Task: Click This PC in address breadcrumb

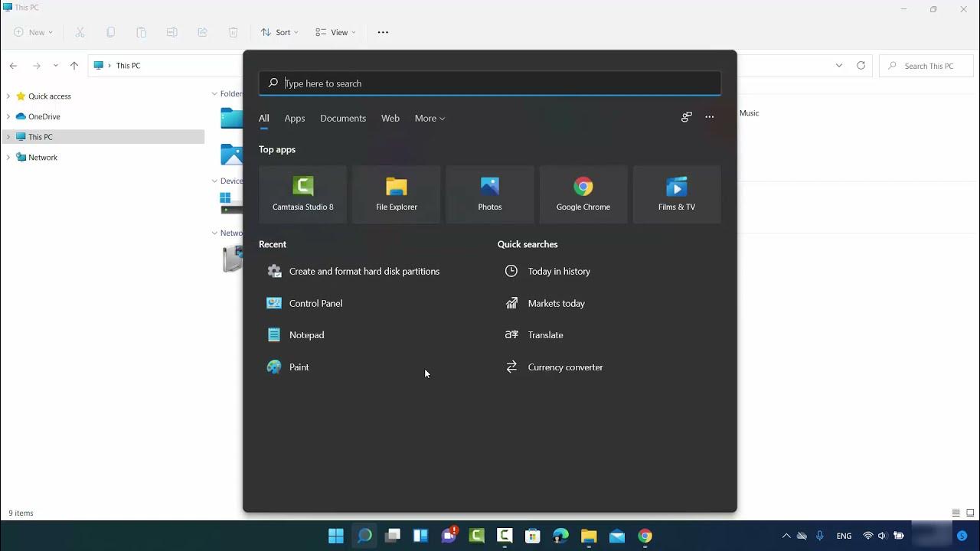Action: coord(128,66)
